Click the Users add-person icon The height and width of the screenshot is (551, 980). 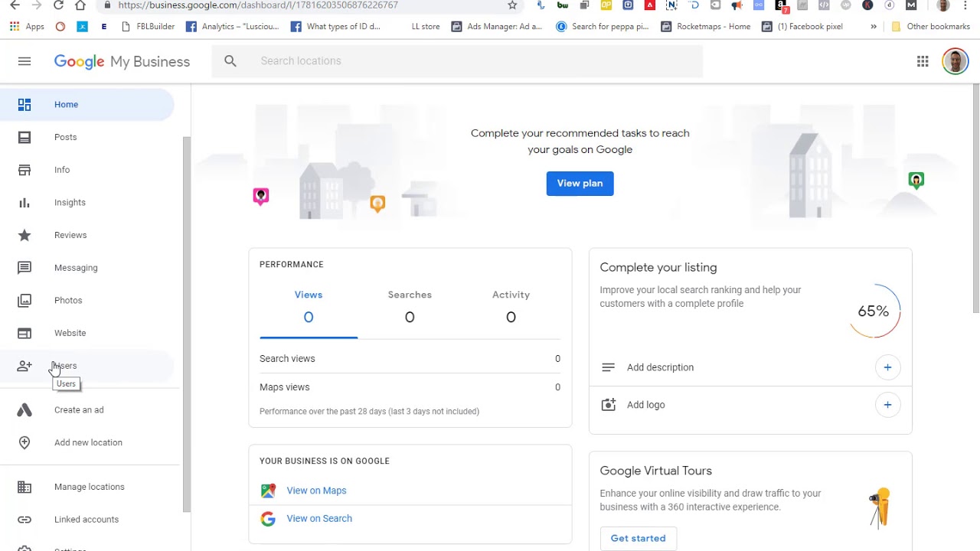pyautogui.click(x=24, y=366)
